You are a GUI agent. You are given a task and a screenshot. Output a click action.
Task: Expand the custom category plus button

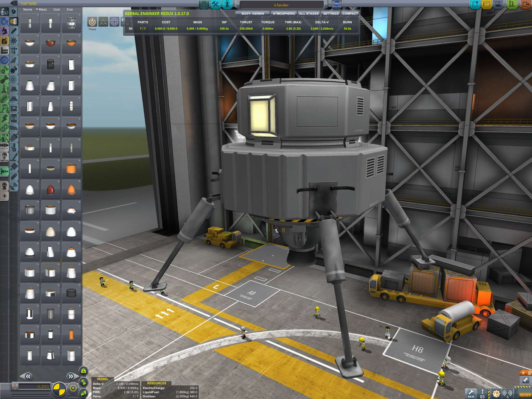pos(4,196)
